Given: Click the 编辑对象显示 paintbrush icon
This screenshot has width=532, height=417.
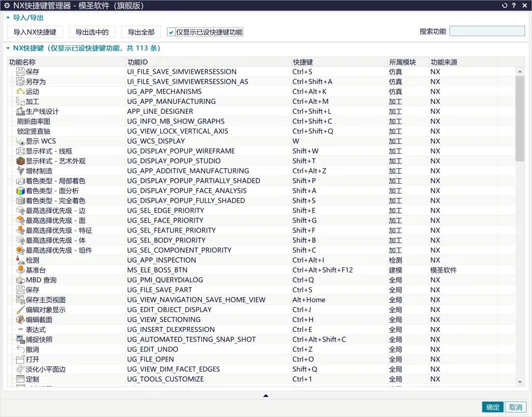Looking at the screenshot, I should click(20, 310).
